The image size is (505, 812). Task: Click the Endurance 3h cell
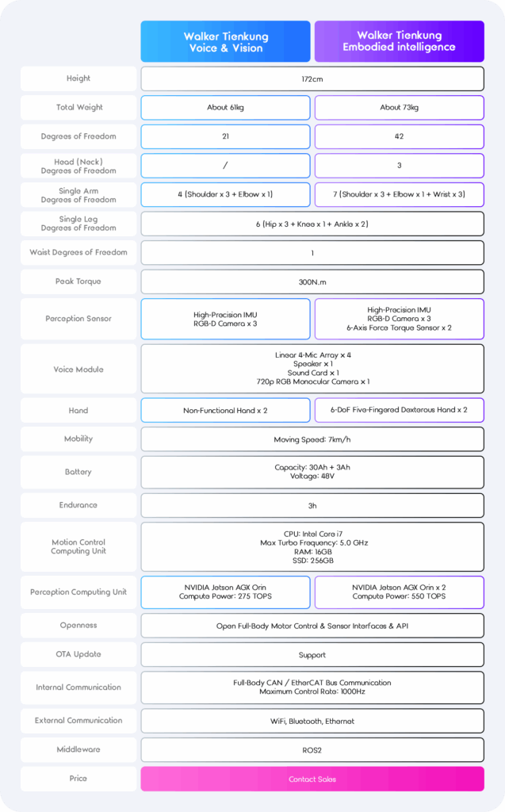312,505
